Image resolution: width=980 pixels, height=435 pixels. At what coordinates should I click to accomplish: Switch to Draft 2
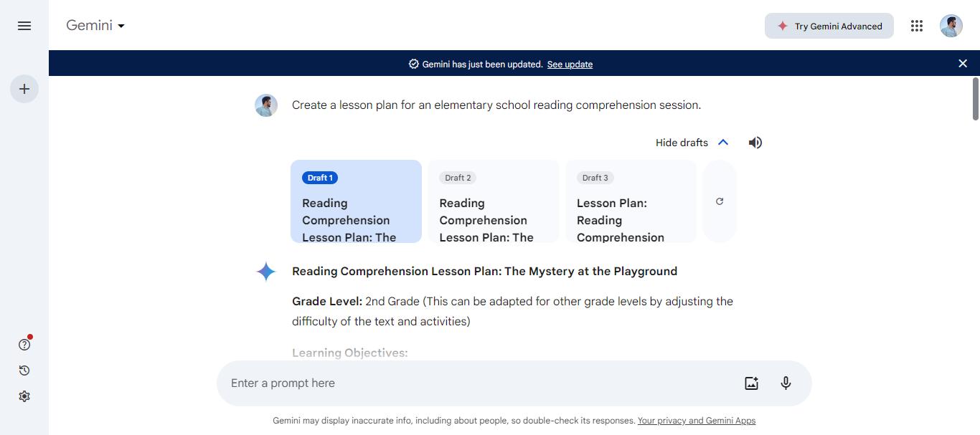tap(492, 201)
